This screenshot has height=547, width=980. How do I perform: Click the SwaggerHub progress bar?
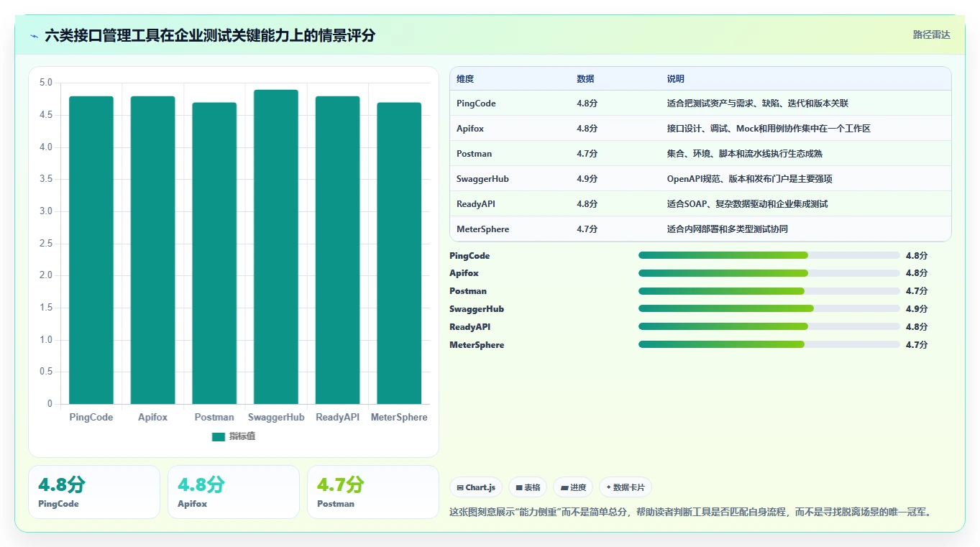pos(769,309)
